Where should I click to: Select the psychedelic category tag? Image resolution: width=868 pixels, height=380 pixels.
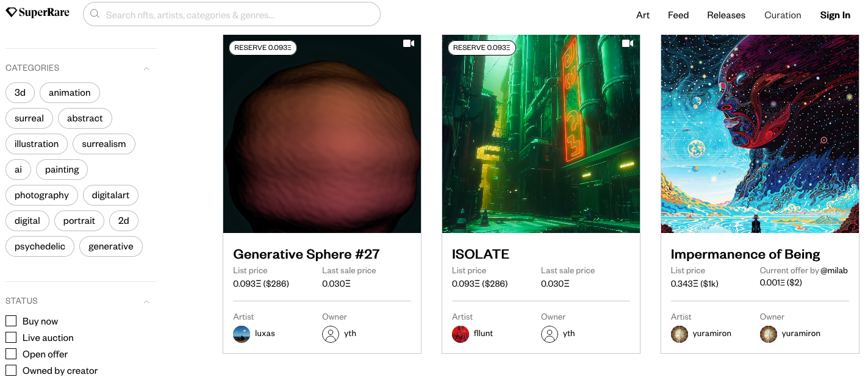40,246
